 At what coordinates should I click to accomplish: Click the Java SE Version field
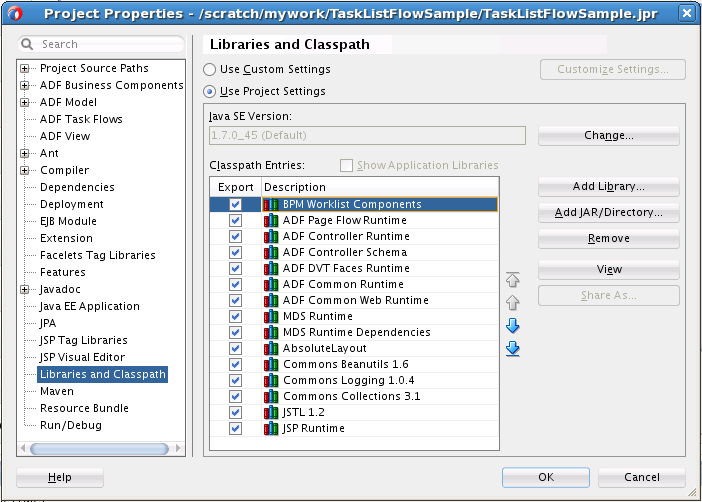367,135
